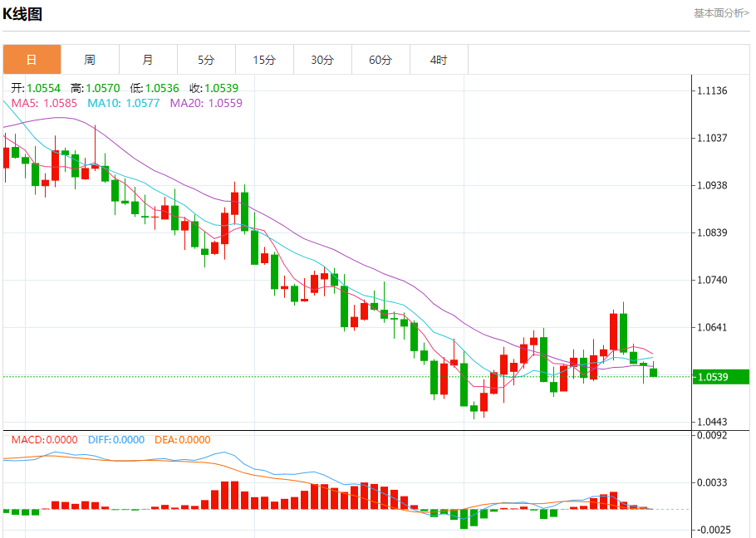Screen dimensions: 756x538
Task: Click the MACD:0.0000 indicator label
Action: pos(44,440)
